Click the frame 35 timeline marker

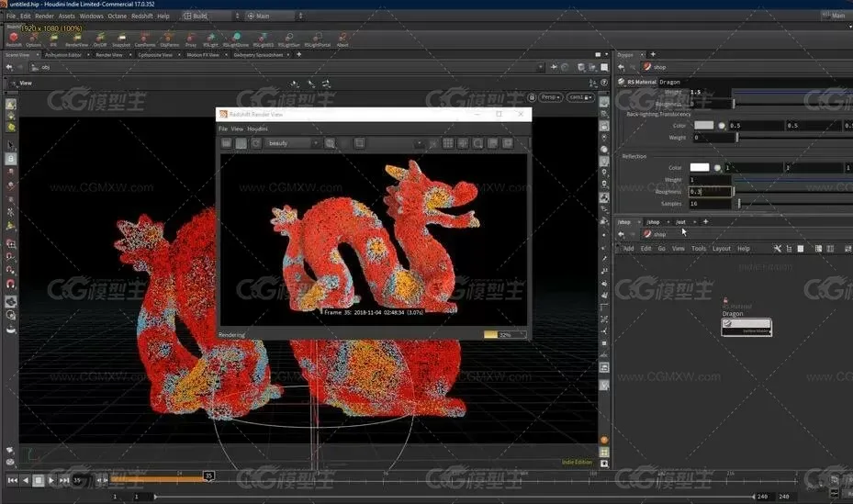click(208, 476)
